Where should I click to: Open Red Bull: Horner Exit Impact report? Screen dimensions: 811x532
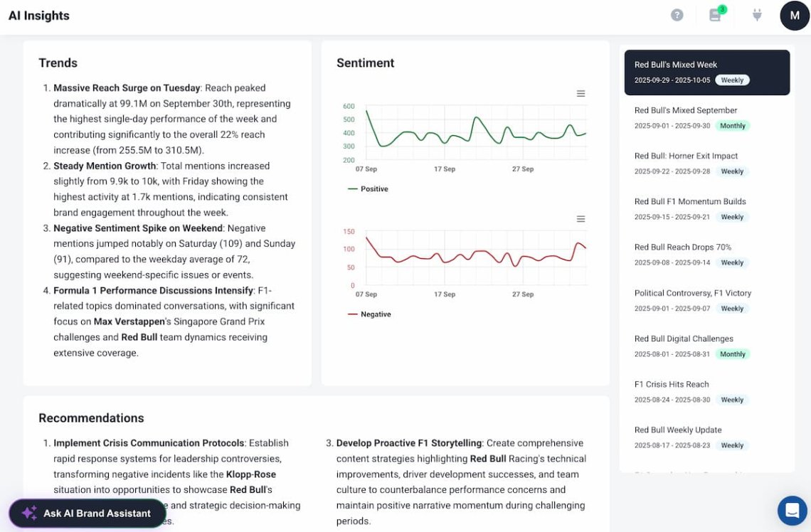tap(706, 163)
